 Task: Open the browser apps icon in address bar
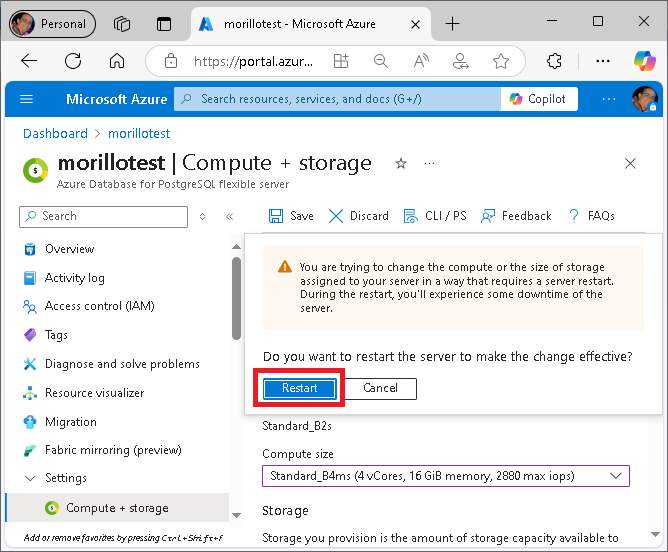pos(341,61)
